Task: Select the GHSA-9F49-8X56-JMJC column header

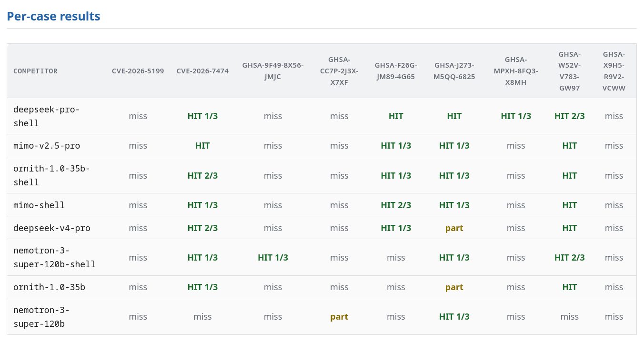Action: [273, 71]
